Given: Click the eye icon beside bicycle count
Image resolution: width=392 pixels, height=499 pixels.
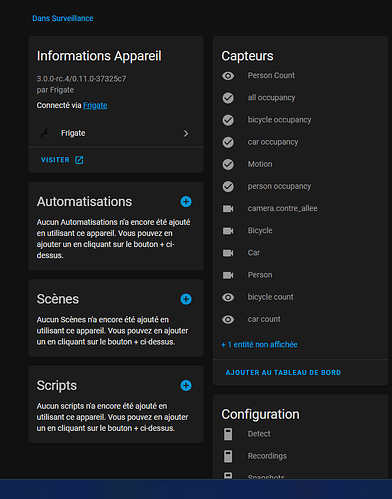Looking at the screenshot, I should [228, 297].
